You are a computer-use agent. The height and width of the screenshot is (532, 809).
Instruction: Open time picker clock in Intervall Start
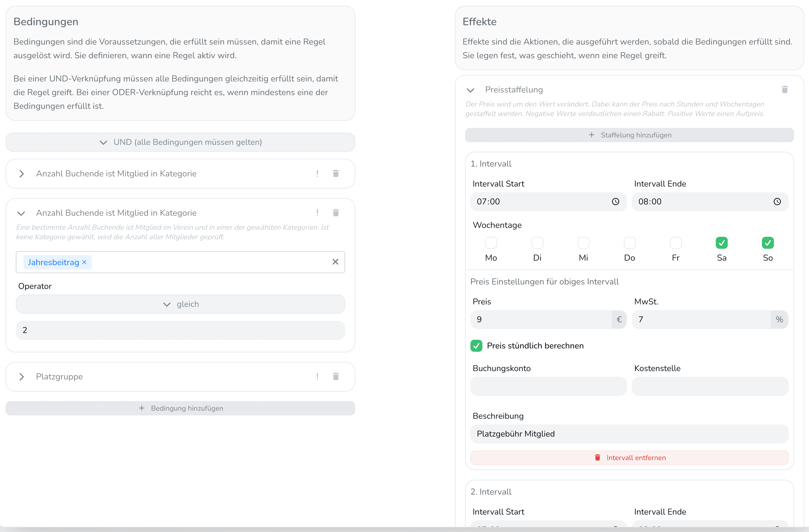(x=615, y=202)
